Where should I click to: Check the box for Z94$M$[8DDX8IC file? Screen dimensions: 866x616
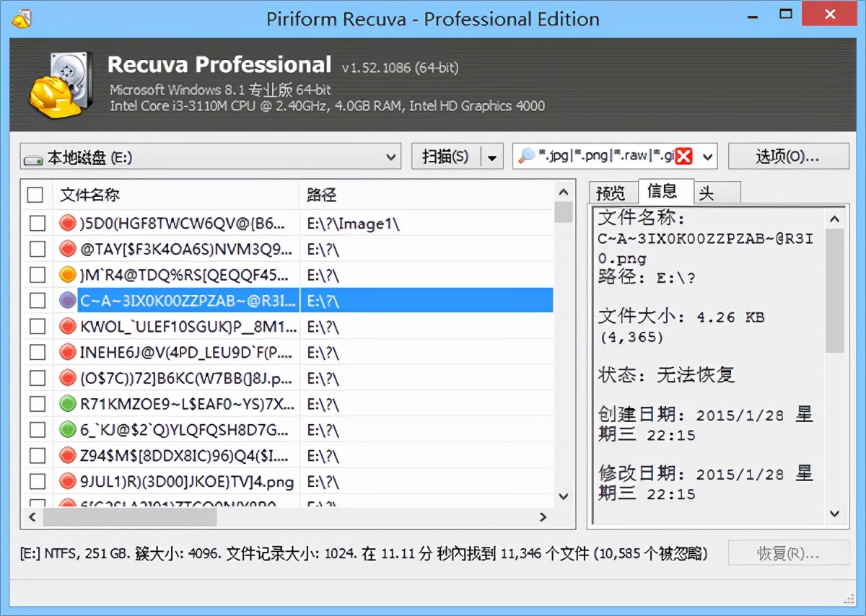pyautogui.click(x=37, y=456)
